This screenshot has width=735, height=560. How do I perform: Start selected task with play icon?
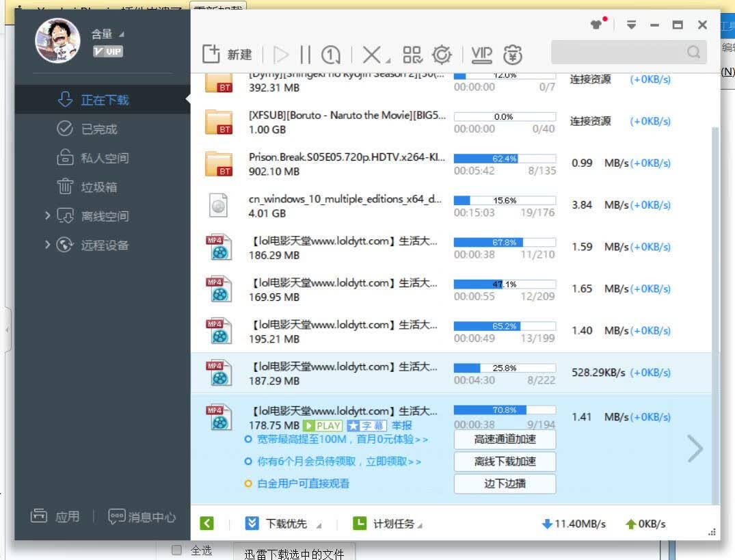281,55
